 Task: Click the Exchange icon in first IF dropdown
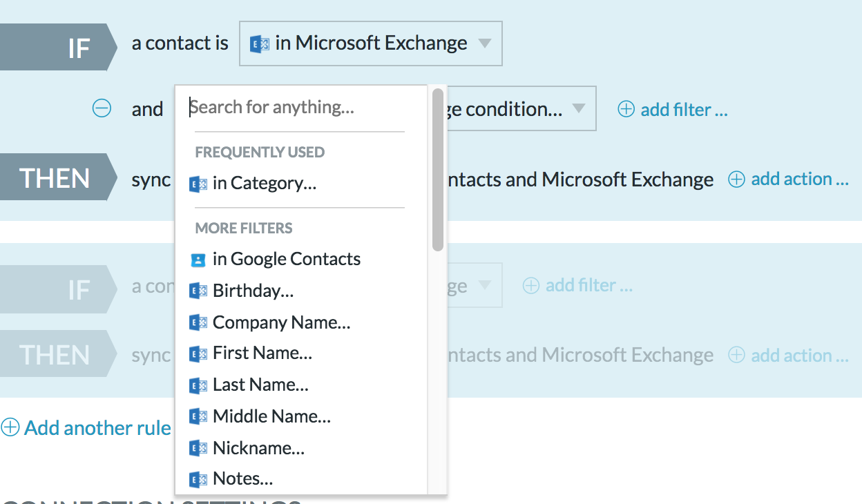coord(259,44)
